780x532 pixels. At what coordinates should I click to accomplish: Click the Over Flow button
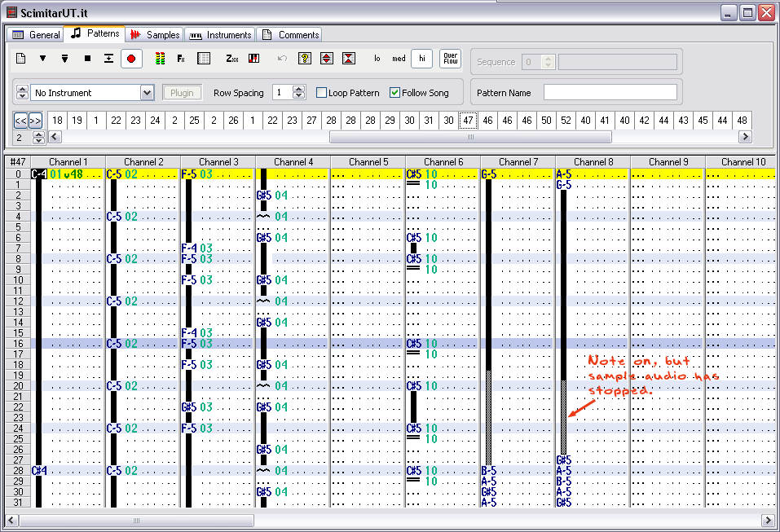(450, 59)
